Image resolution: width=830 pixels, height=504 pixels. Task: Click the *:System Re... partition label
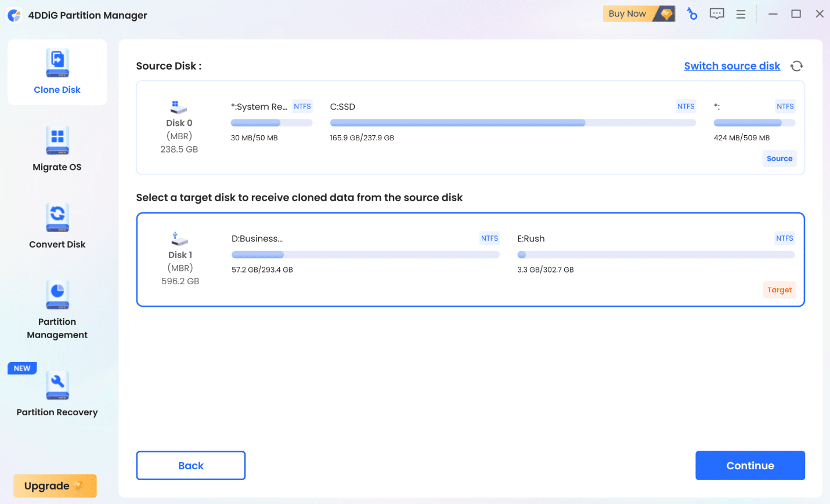click(x=259, y=107)
